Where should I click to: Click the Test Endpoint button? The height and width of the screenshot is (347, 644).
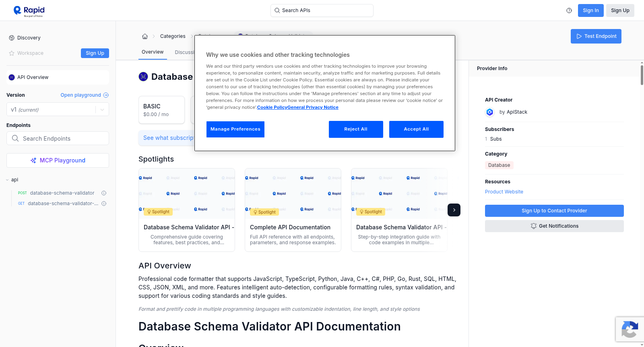(596, 36)
